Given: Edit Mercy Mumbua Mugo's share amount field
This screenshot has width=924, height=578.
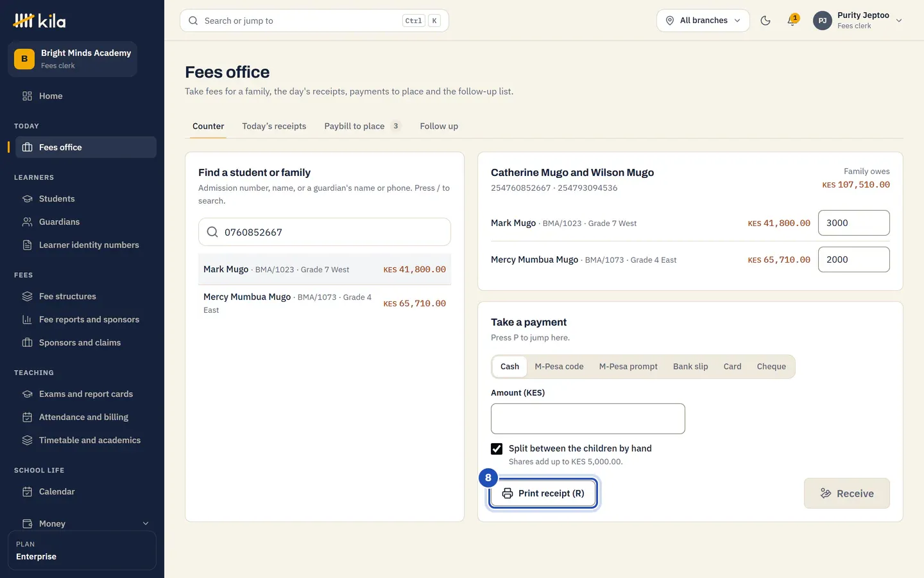Looking at the screenshot, I should click(x=854, y=259).
